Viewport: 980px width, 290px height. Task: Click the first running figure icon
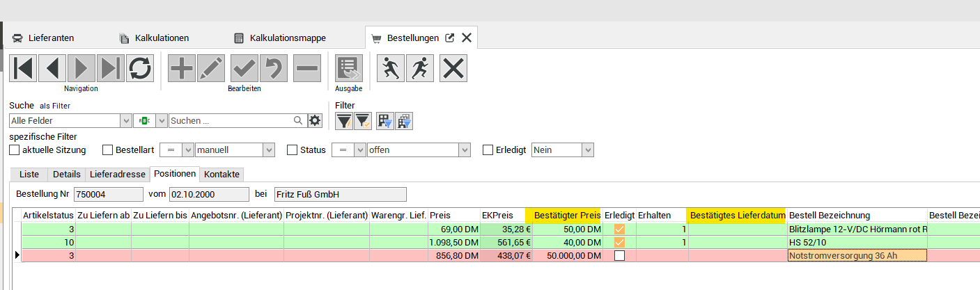pos(391,69)
